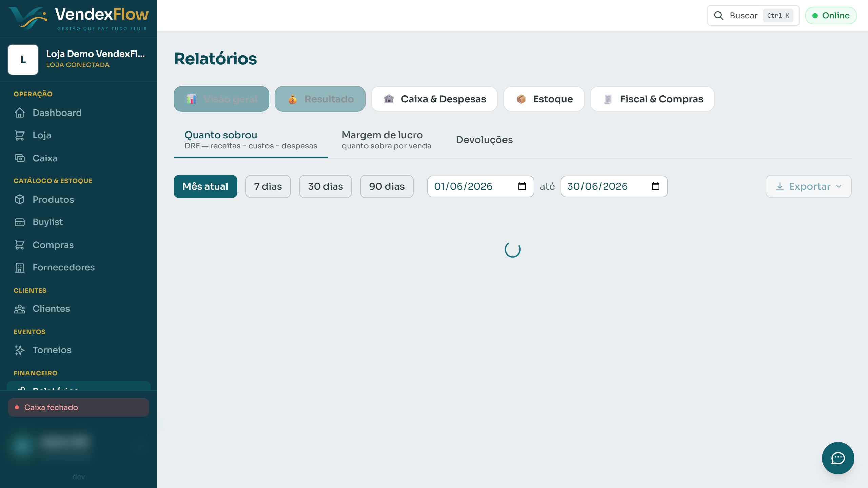Click the Caixa cash icon
868x488 pixels.
click(20, 158)
